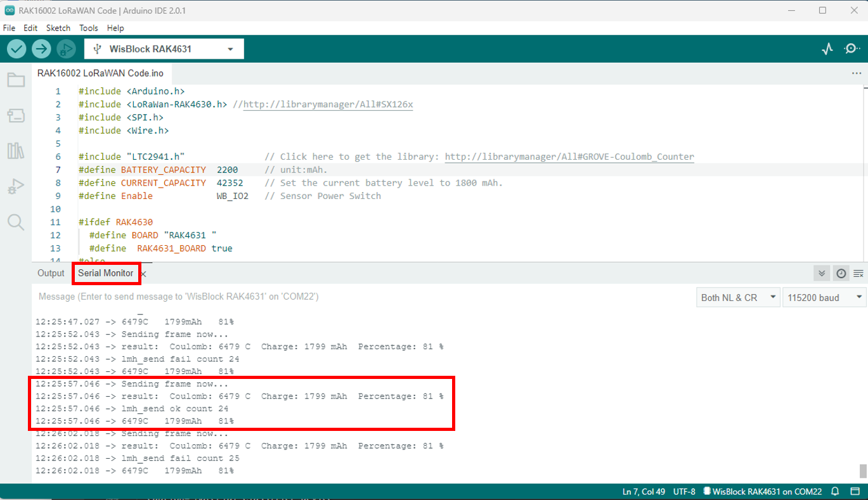This screenshot has height=500, width=868.
Task: Click the Verify sketch checkmark button
Action: tap(16, 49)
